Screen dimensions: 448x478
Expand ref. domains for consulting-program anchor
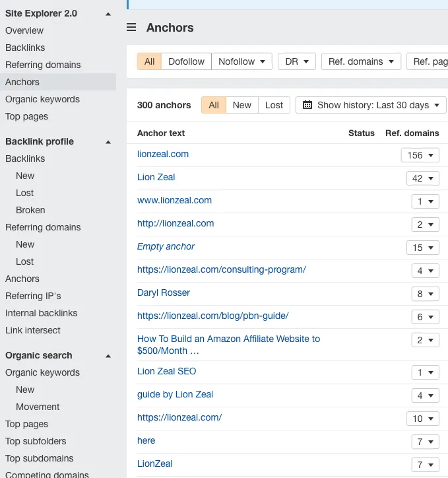(x=425, y=271)
